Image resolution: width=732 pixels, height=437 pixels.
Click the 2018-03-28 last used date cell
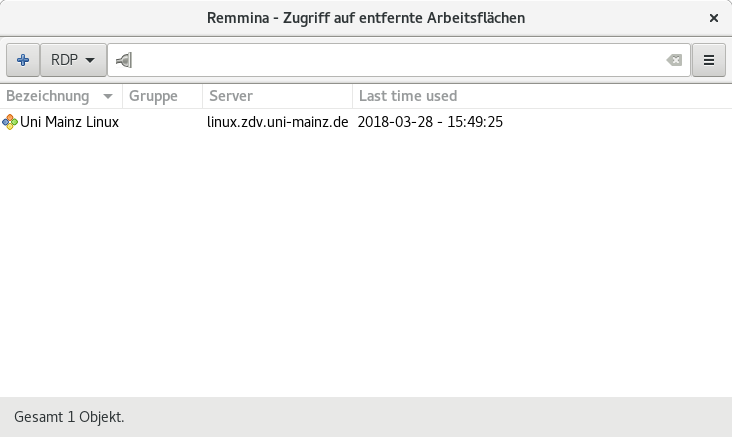click(430, 122)
